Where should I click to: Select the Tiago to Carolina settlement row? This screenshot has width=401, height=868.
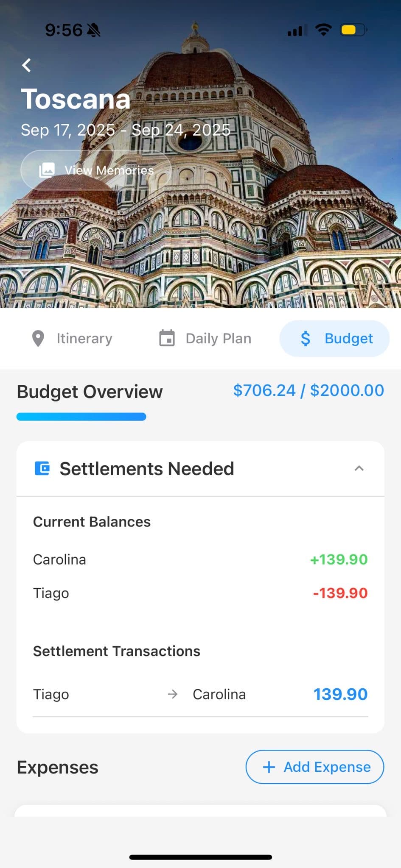[x=200, y=694]
